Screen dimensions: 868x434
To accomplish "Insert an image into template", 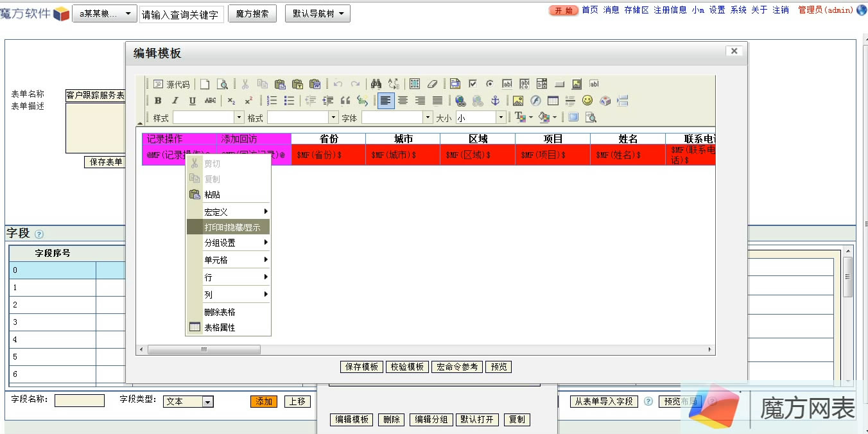I will pyautogui.click(x=518, y=101).
